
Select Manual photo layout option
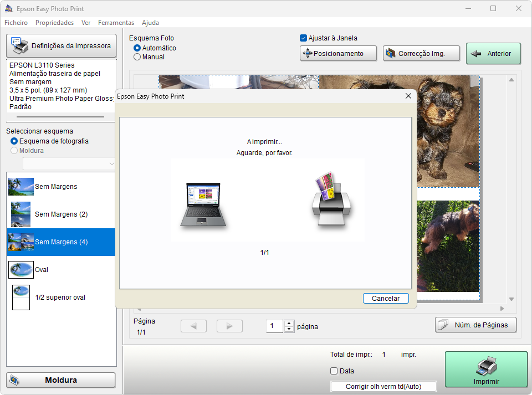[137, 57]
